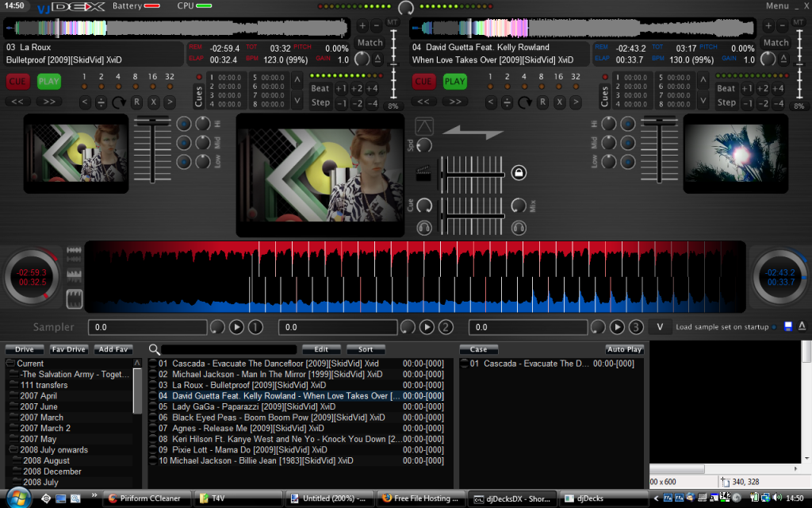The height and width of the screenshot is (508, 812).
Task: Click the Mix knob in the mixer
Action: click(x=519, y=206)
